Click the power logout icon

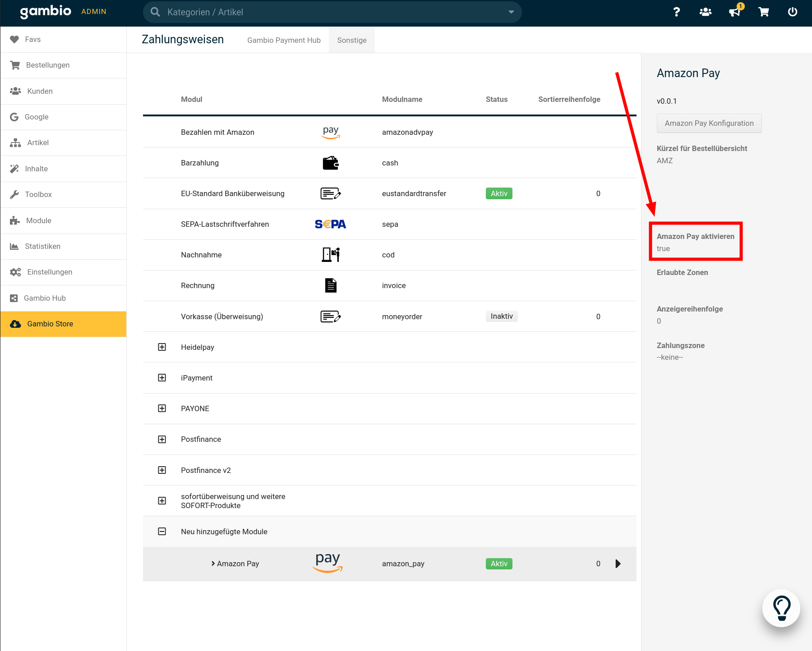click(x=793, y=12)
